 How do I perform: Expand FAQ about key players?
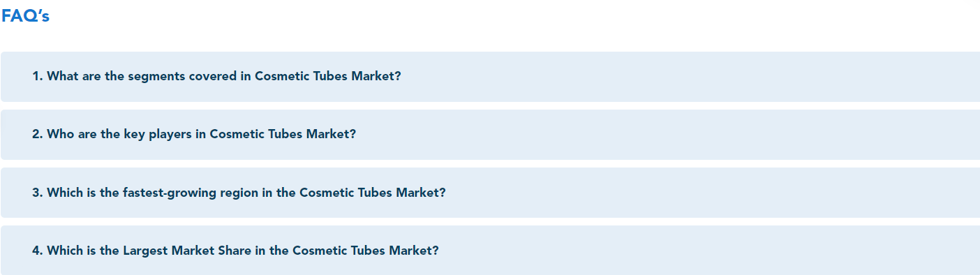click(490, 134)
